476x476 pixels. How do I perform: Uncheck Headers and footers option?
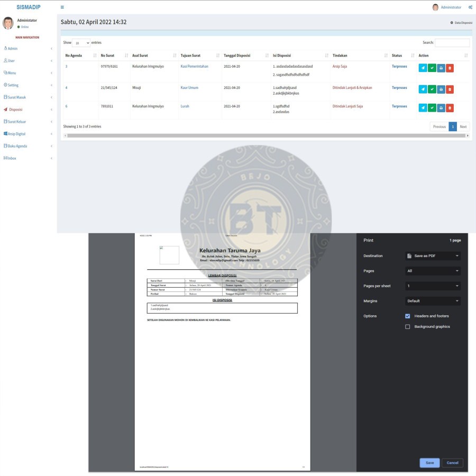coord(407,316)
